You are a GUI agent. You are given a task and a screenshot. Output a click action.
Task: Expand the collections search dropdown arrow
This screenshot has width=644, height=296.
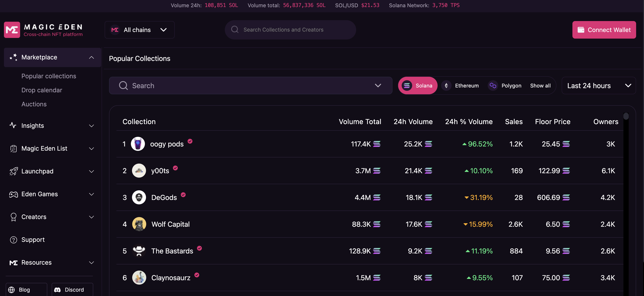point(378,85)
